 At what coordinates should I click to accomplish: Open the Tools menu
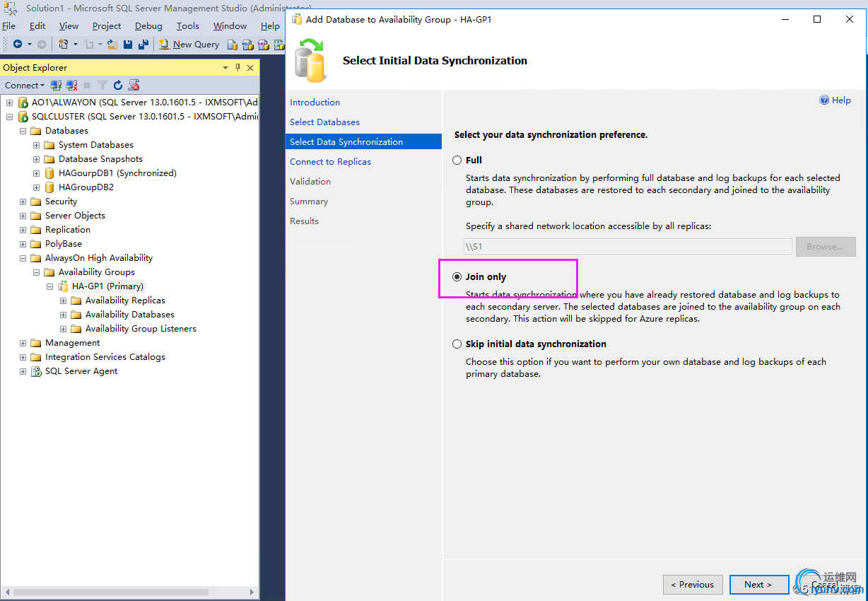187,25
